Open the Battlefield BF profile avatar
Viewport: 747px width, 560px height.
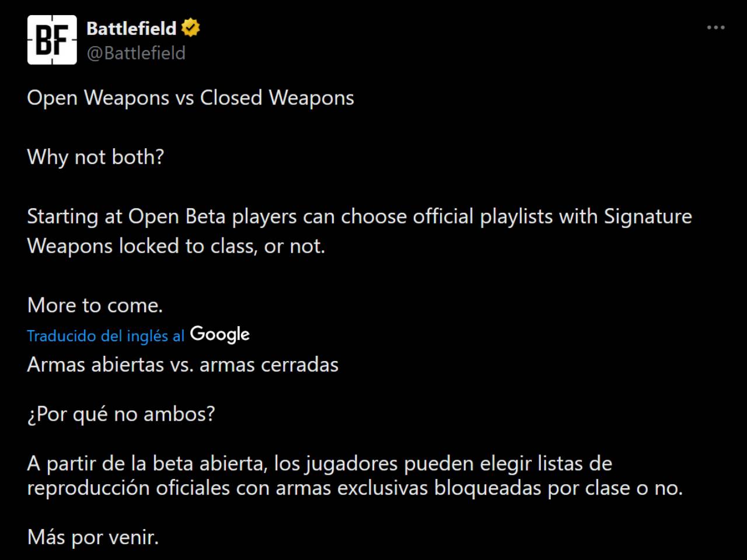[x=52, y=40]
